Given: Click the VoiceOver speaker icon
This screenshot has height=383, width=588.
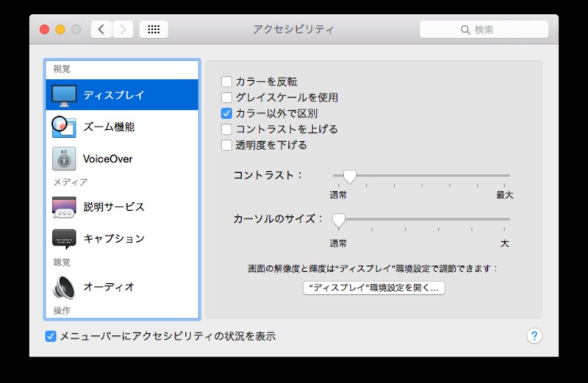Looking at the screenshot, I should pos(64,159).
